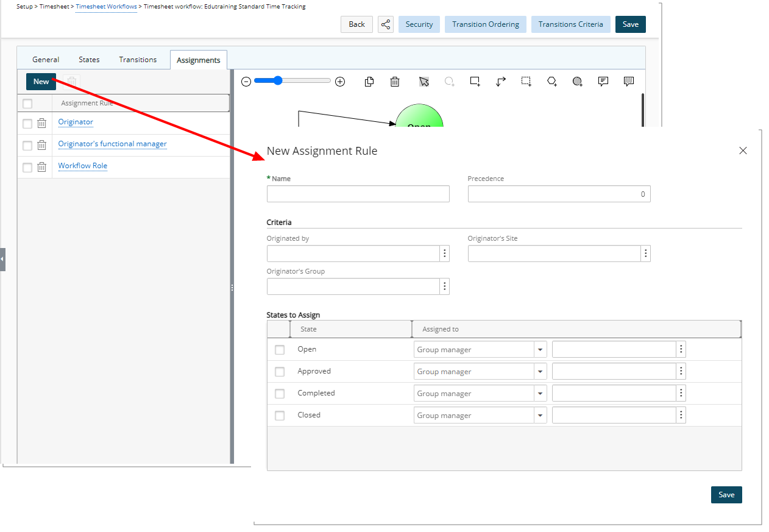The height and width of the screenshot is (532, 769).
Task: Expand Assigned to dropdown for Closed state
Action: [x=540, y=415]
